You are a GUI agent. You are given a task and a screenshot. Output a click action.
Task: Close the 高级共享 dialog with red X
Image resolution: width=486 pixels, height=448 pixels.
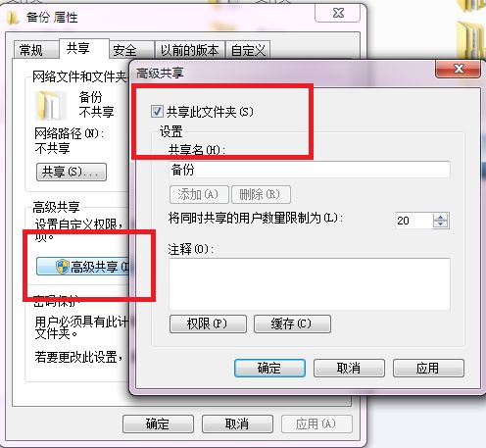pos(459,69)
